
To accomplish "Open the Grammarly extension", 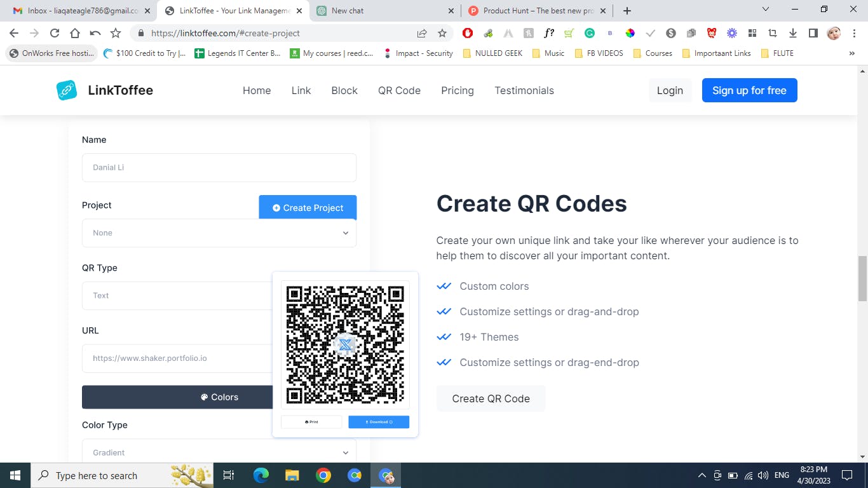I will 590,33.
